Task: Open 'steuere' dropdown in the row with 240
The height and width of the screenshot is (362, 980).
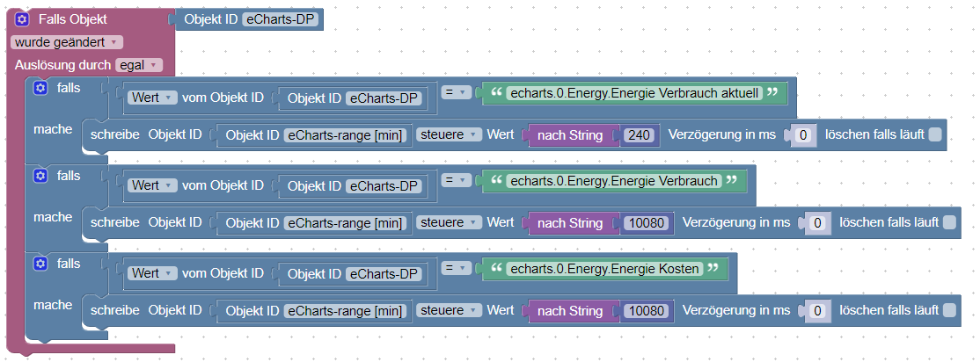Action: click(x=450, y=134)
